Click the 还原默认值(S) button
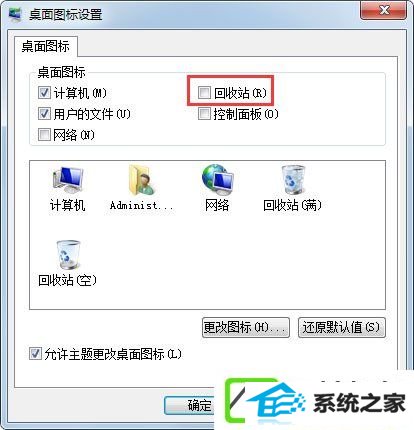Screen dimensions: 414x430 [341, 327]
